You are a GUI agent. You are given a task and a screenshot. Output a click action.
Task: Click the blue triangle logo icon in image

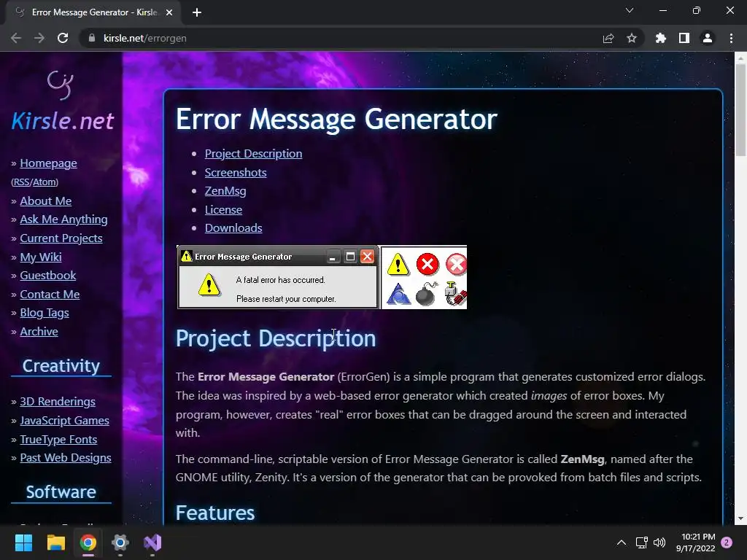pos(398,294)
